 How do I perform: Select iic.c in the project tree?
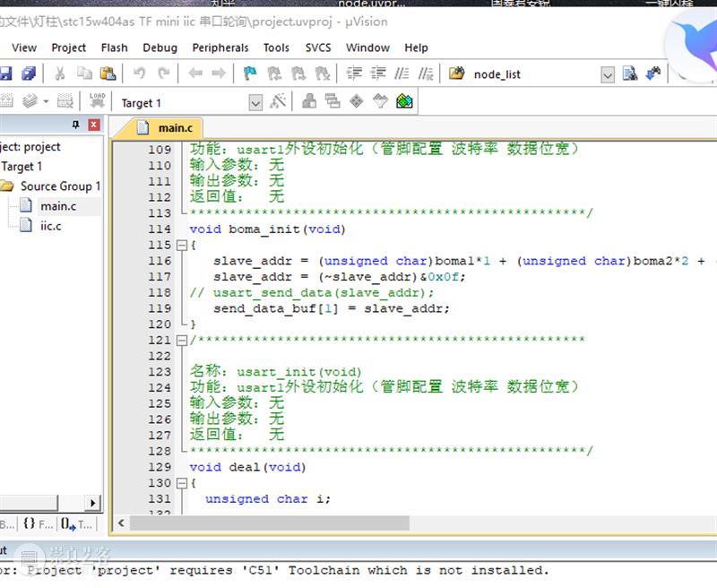click(x=50, y=226)
